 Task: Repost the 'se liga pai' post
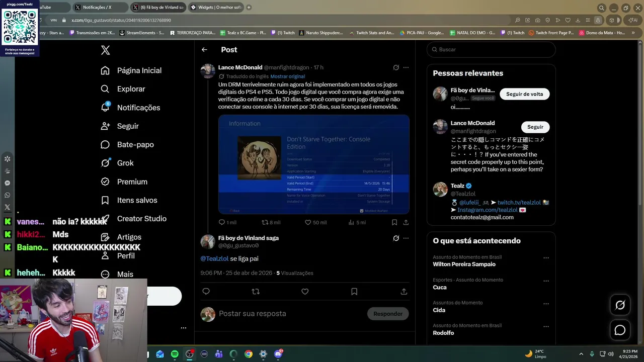pyautogui.click(x=256, y=292)
